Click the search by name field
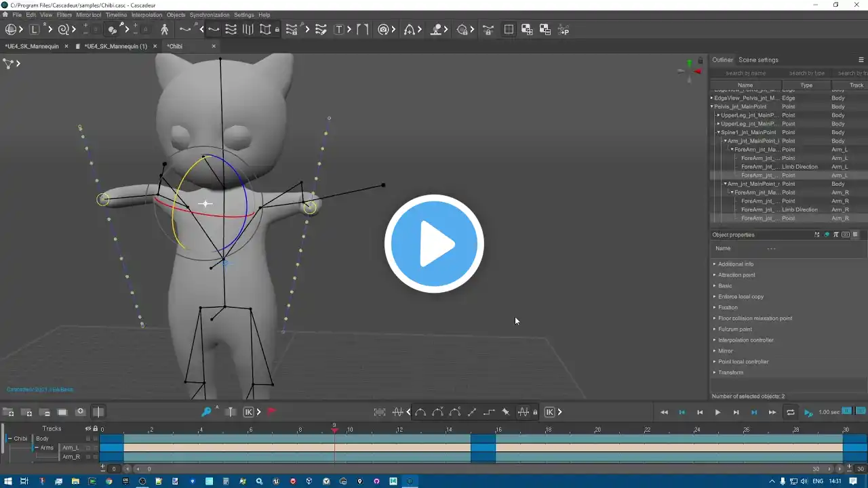The image size is (868, 488). [745, 73]
